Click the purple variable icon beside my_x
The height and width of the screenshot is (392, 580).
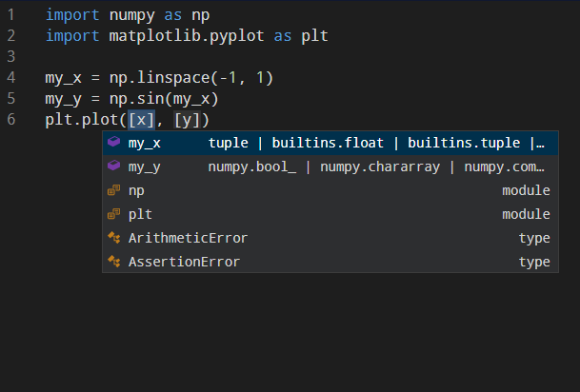click(114, 142)
